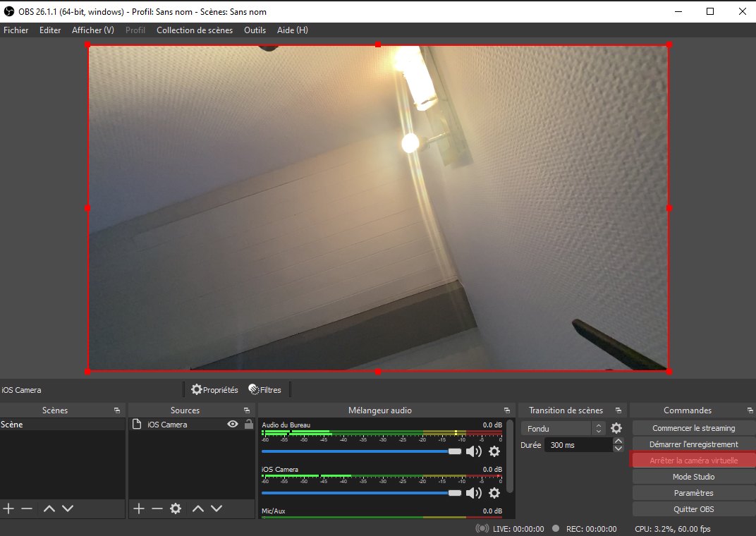Screen dimensions: 756x536
Task: Open Audio du Bureau settings gear
Action: coord(494,451)
